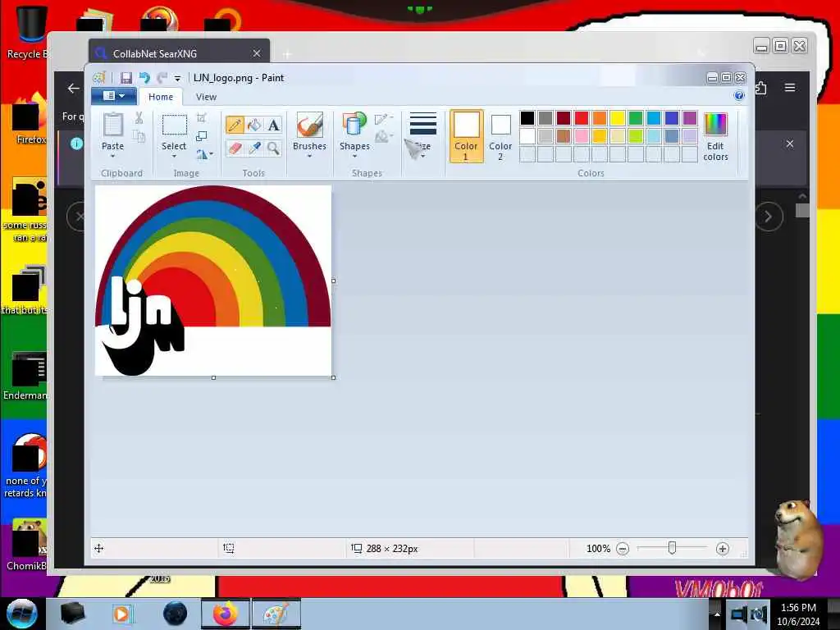Viewport: 840px width, 630px height.
Task: Open a new Firefox tab
Action: (x=286, y=54)
